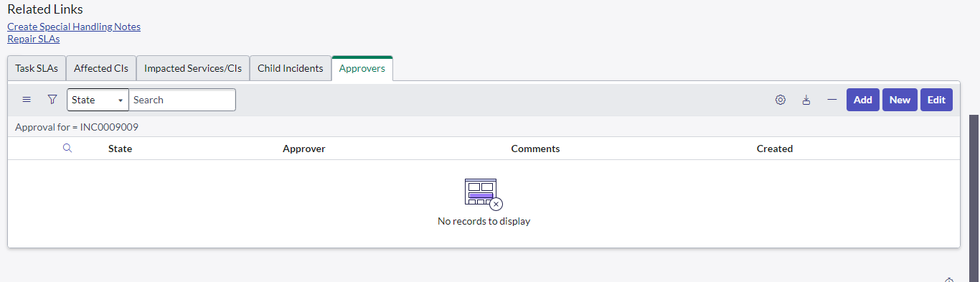The height and width of the screenshot is (282, 980).
Task: Sort by the Approver column header
Action: (x=304, y=149)
